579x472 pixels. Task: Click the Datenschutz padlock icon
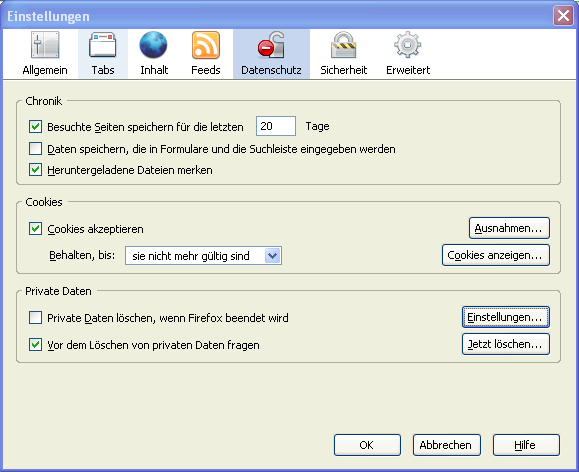click(271, 45)
